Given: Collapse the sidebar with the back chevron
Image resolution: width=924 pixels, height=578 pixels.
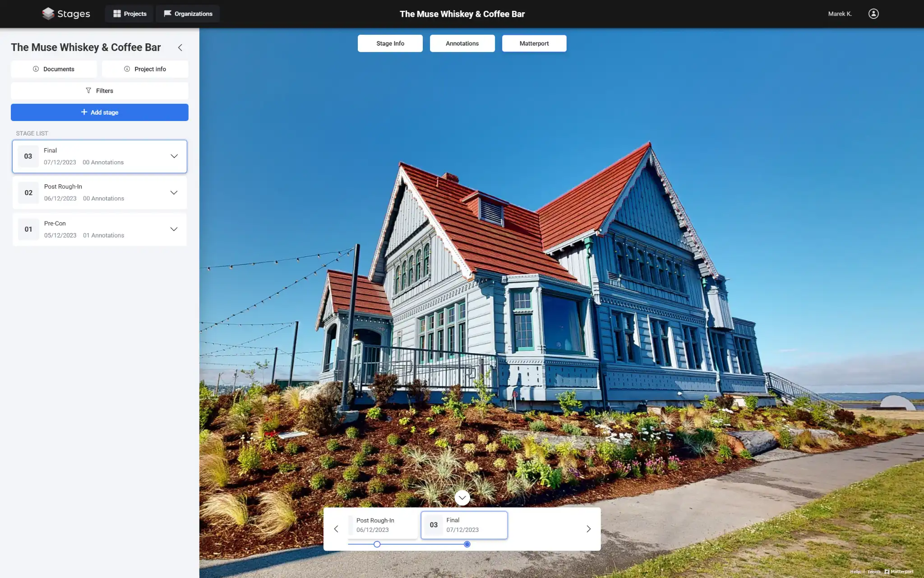Looking at the screenshot, I should pos(180,47).
